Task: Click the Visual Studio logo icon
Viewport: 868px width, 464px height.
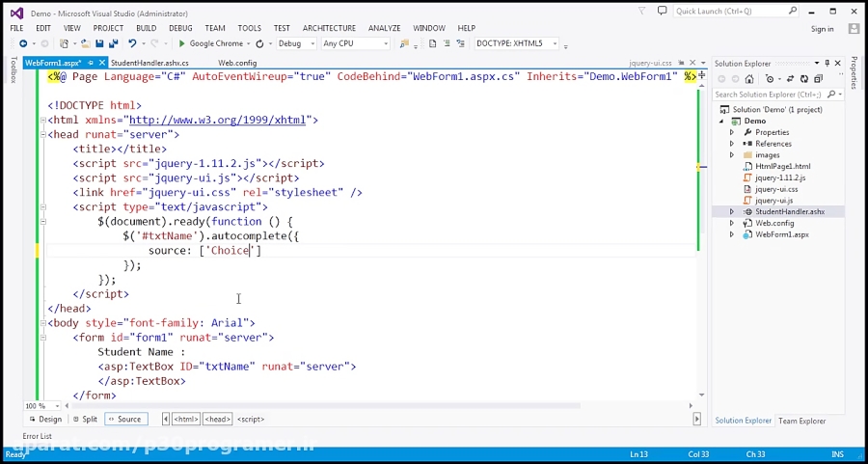Action: [x=16, y=13]
